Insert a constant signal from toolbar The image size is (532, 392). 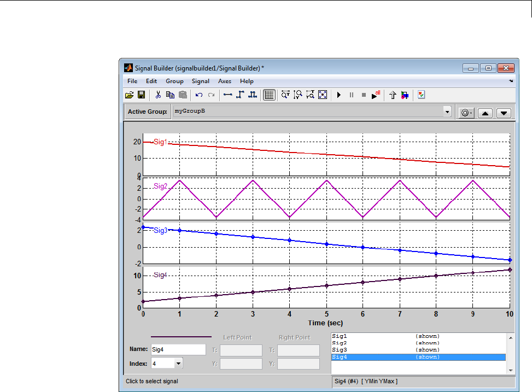228,95
